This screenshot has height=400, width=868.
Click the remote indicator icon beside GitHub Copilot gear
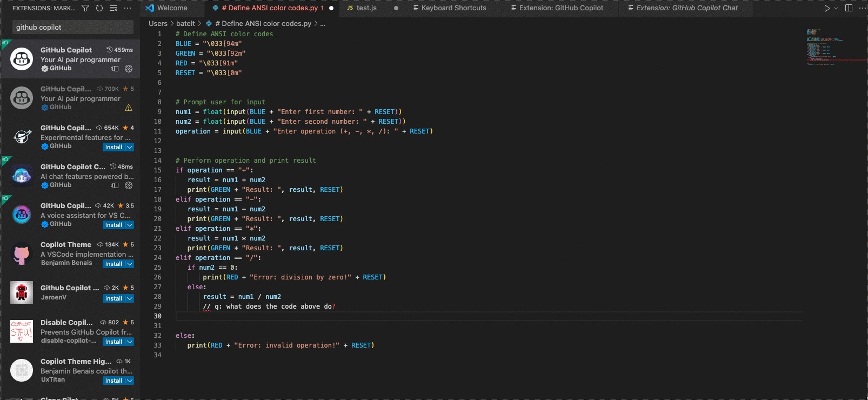coord(115,69)
